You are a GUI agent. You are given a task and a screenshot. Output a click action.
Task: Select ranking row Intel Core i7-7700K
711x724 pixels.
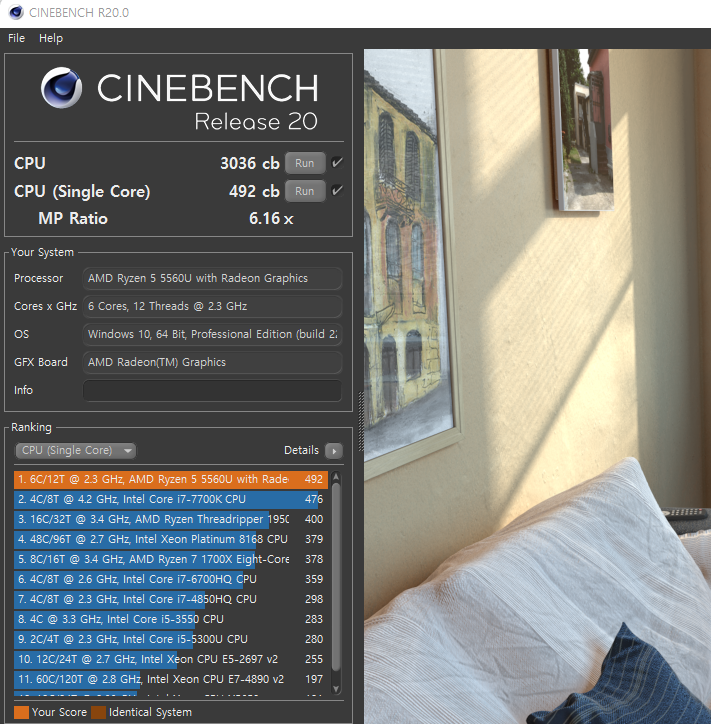pos(171,500)
